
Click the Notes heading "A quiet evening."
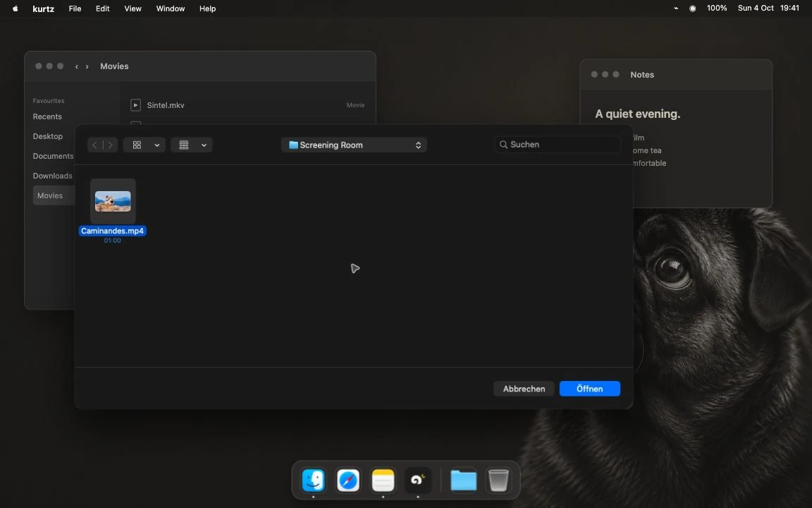tap(637, 114)
